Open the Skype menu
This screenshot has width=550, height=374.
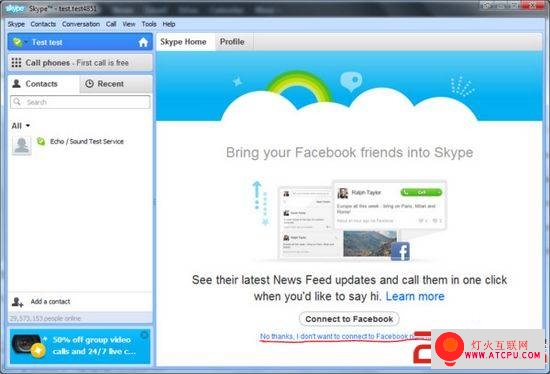tap(16, 24)
